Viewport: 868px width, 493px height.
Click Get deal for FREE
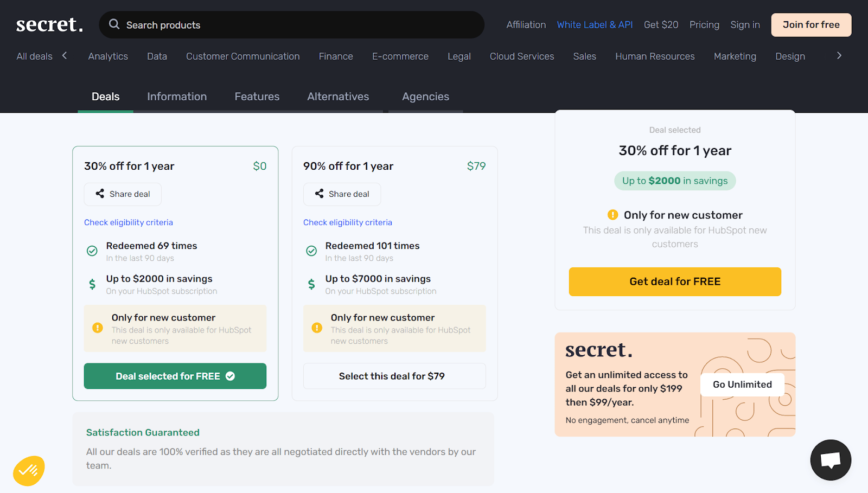coord(674,281)
